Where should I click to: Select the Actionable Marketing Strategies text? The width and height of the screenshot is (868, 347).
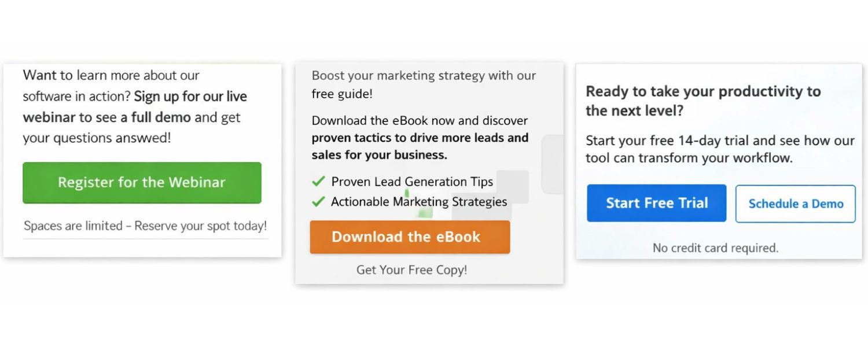(419, 202)
